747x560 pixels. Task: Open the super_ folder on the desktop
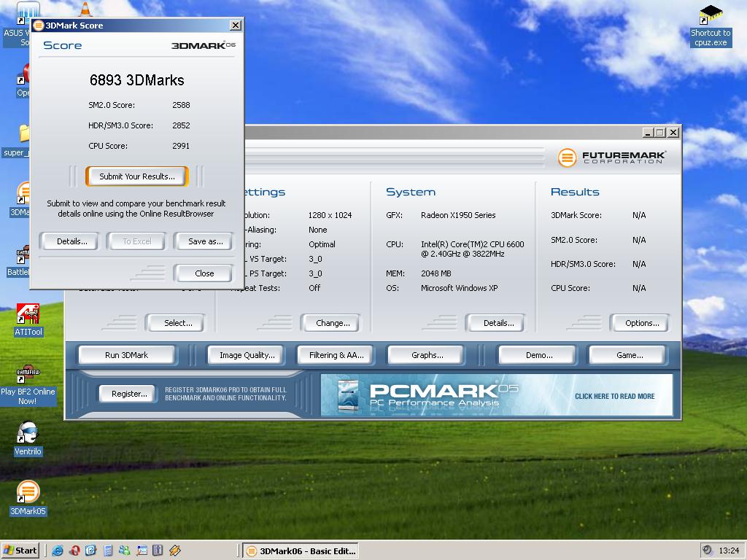tap(18, 141)
